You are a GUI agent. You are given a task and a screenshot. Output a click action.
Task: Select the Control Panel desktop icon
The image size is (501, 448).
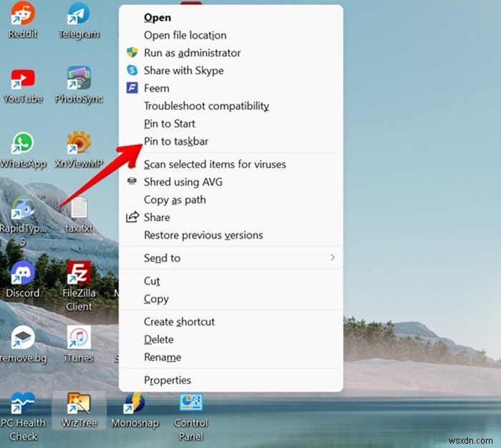(x=191, y=403)
